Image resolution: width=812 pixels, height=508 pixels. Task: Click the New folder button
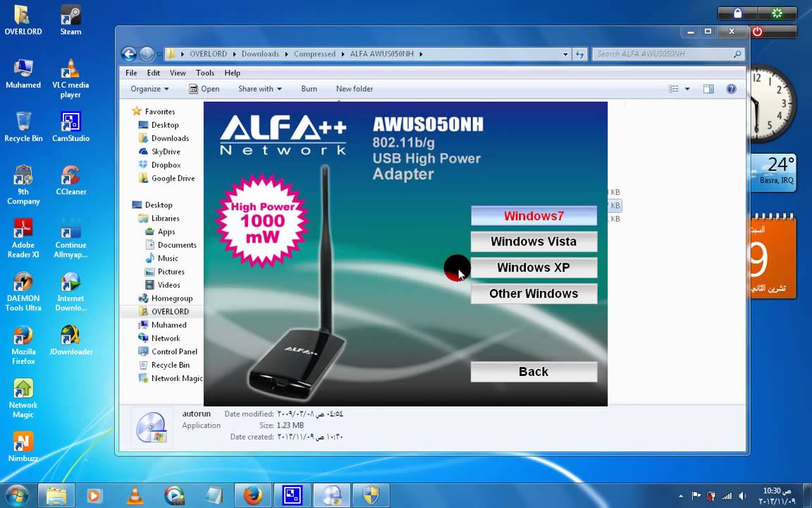(x=355, y=89)
